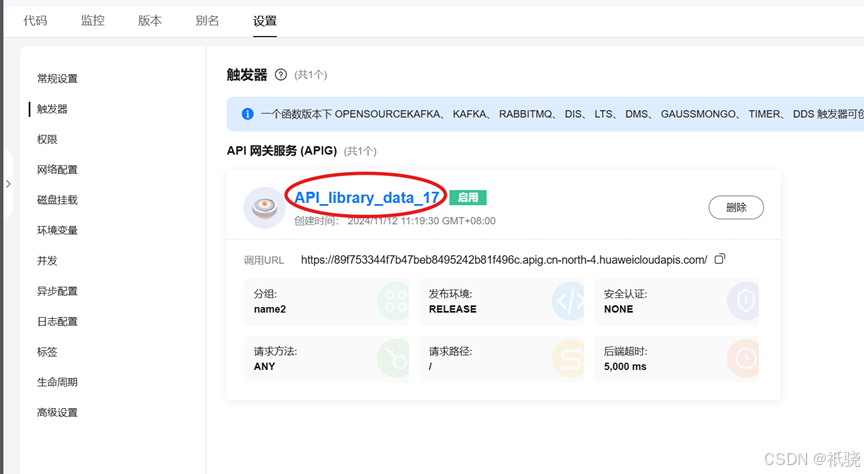Open 生命周期 settings
864x474 pixels.
point(57,382)
